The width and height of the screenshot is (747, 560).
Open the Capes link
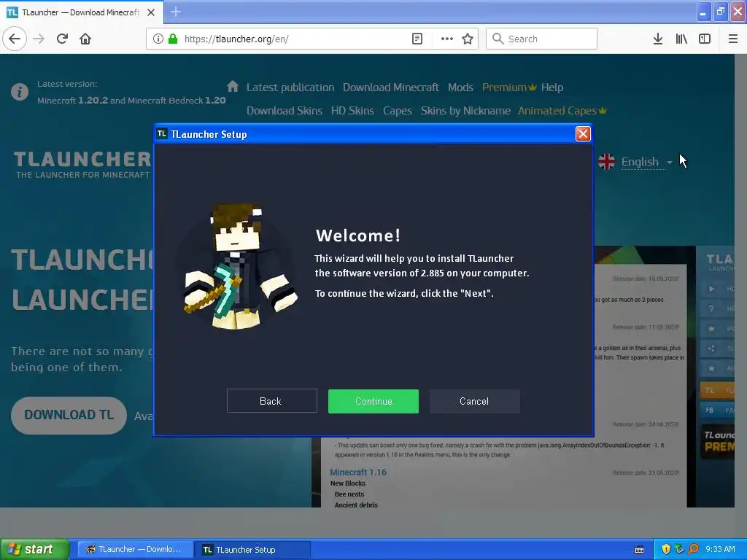[x=398, y=111]
